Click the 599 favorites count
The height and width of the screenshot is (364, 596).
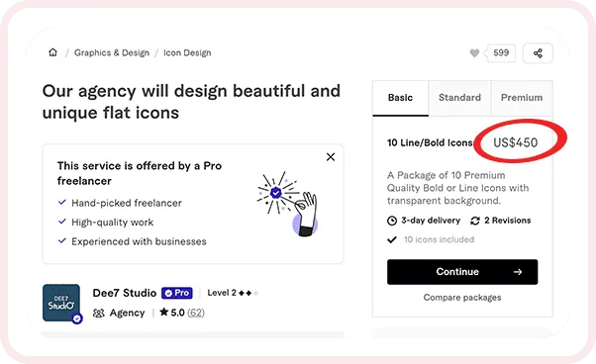coord(501,53)
